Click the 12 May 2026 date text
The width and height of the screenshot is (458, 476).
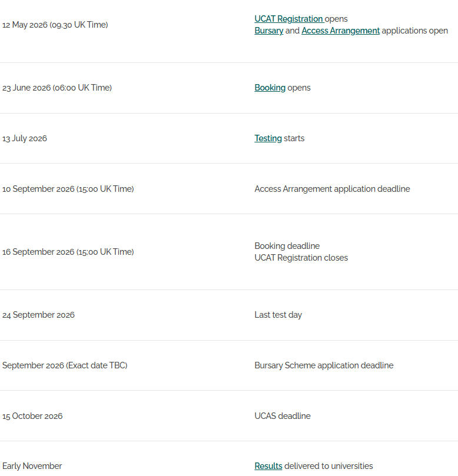coord(55,25)
